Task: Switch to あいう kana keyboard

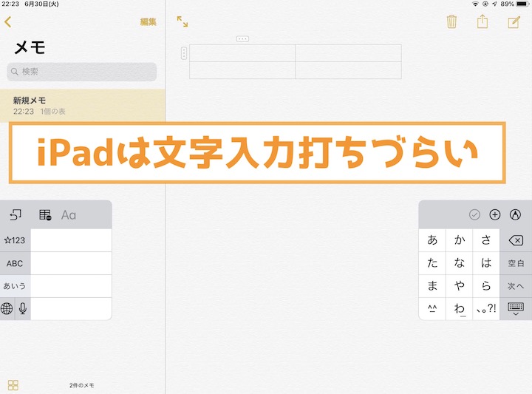Action: (x=15, y=286)
